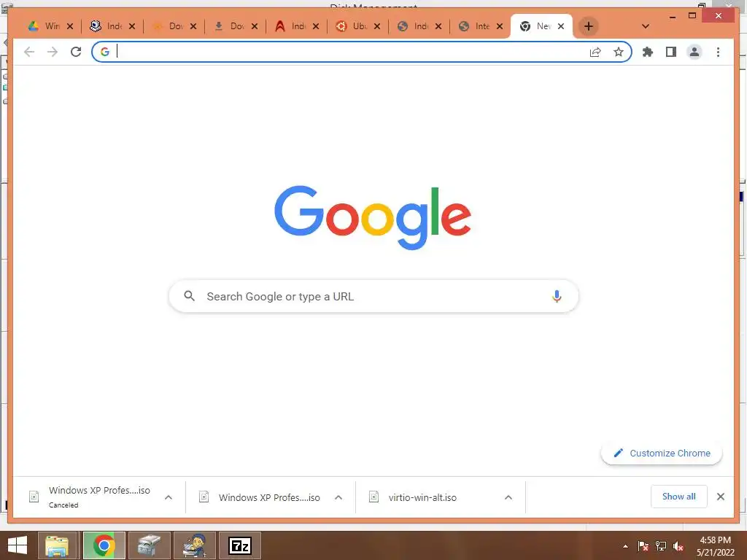Expand options for virtio-win-alt.iso
Image resolution: width=747 pixels, height=560 pixels.
coord(508,497)
